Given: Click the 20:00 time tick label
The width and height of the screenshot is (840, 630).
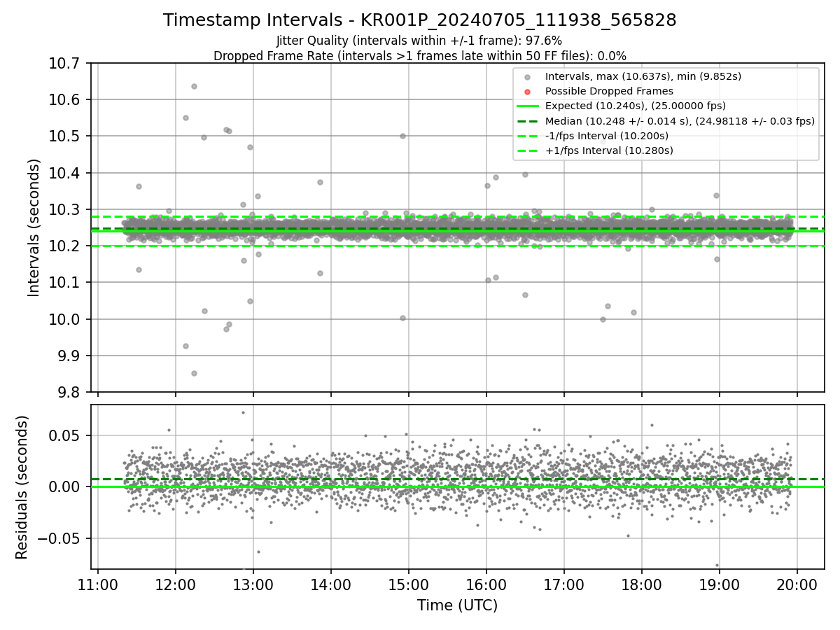Looking at the screenshot, I should tap(797, 585).
